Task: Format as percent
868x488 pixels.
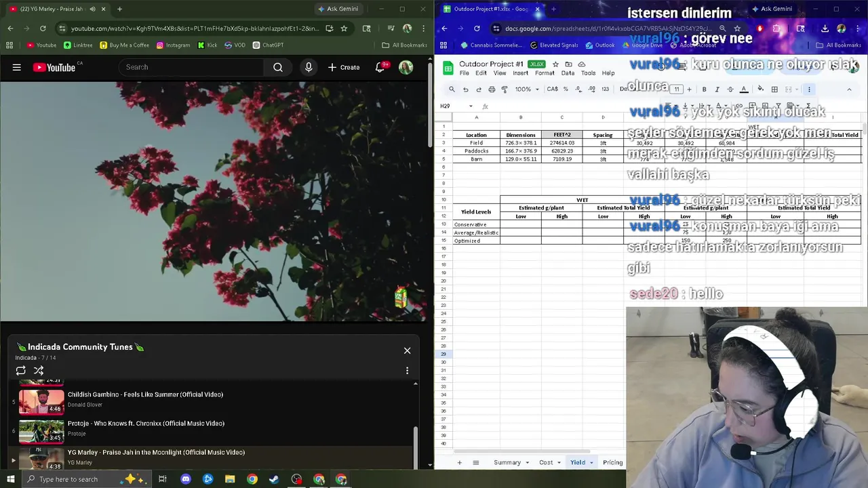Action: click(566, 89)
